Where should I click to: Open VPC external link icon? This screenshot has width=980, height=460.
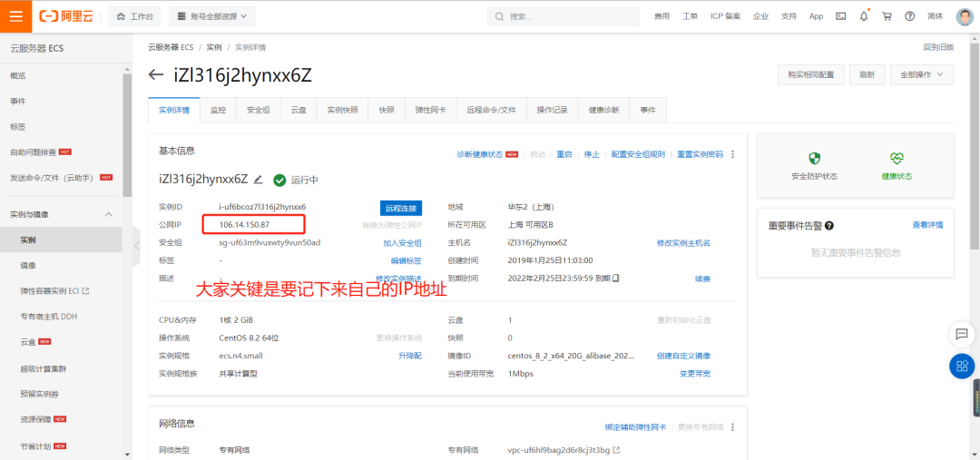pos(616,450)
